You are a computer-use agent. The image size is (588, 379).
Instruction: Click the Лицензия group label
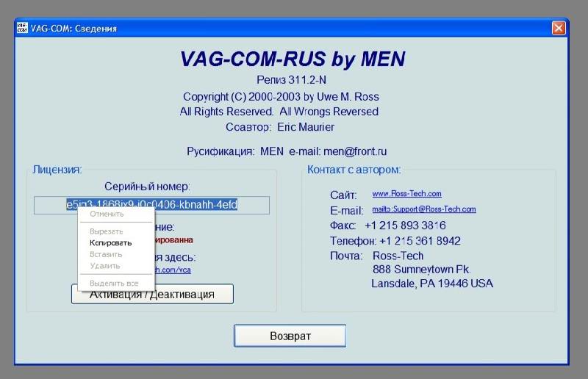[57, 170]
